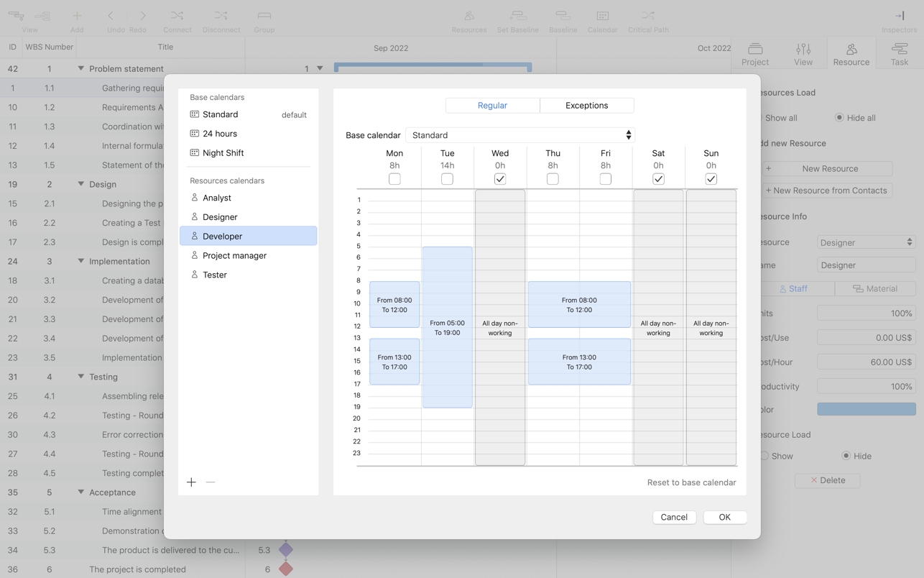924x578 pixels.
Task: Click the Baseline toolbar icon
Action: (x=563, y=16)
